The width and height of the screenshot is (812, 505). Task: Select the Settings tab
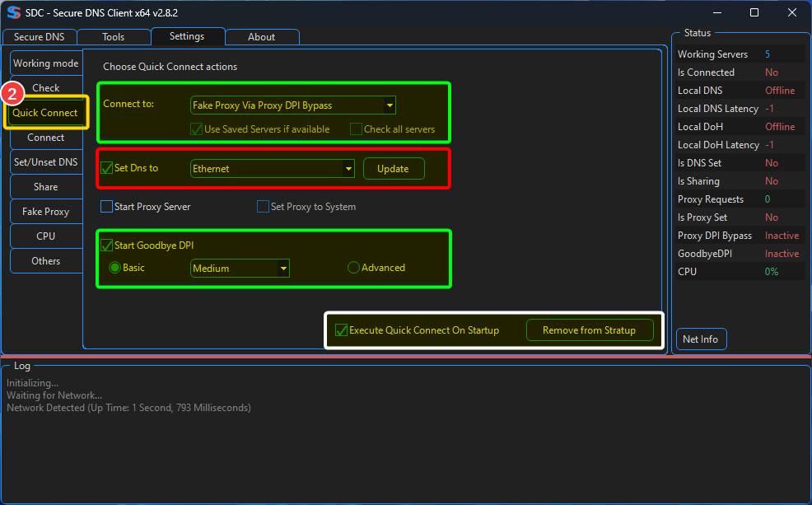187,36
